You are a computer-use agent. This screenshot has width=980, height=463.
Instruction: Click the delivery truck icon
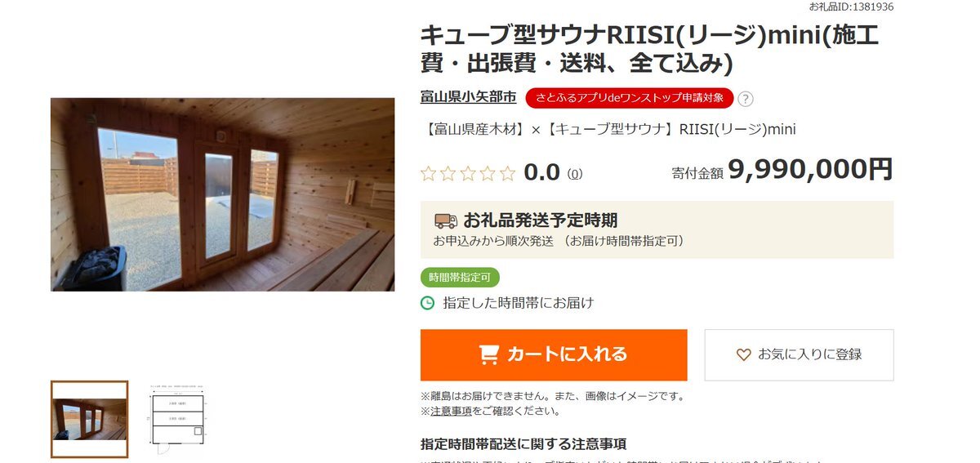coord(445,220)
